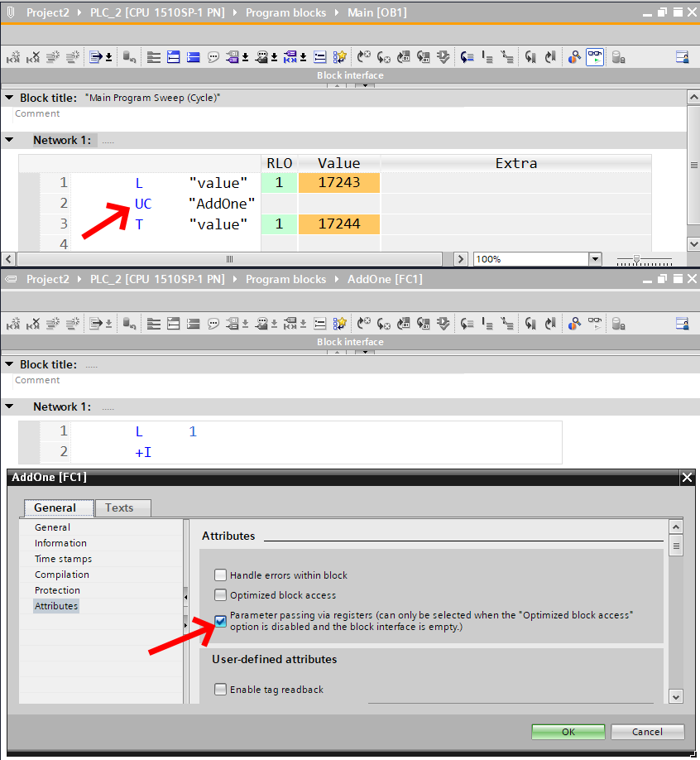700x760 pixels.
Task: Click colored user icon in Main toolbar
Action: click(574, 58)
